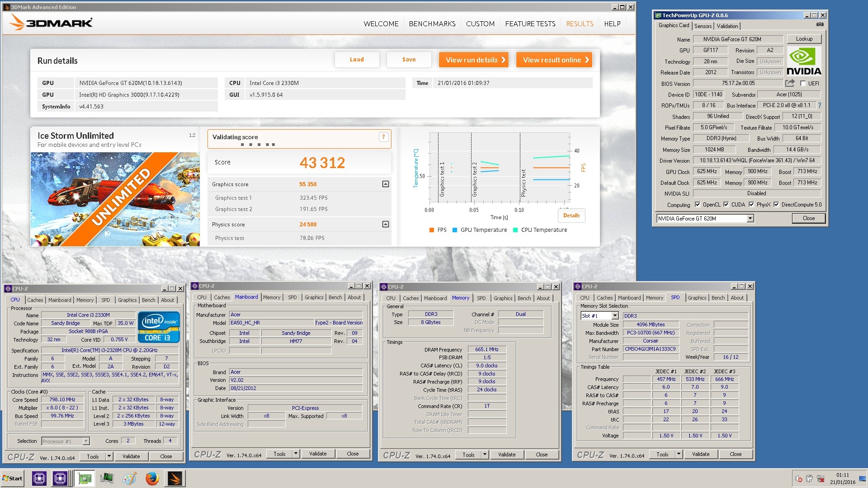Open second CPU-Z taskbar icon
The height and width of the screenshot is (488, 868).
60,478
